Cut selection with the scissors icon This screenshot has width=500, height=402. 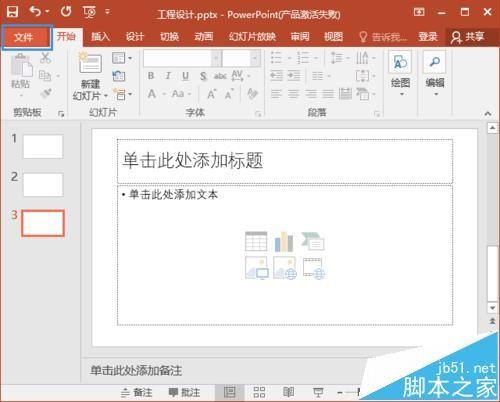click(45, 58)
